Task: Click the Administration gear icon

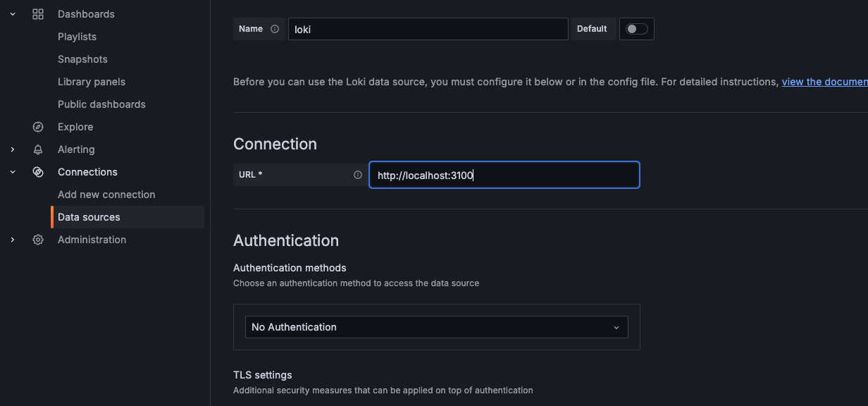Action: point(38,240)
